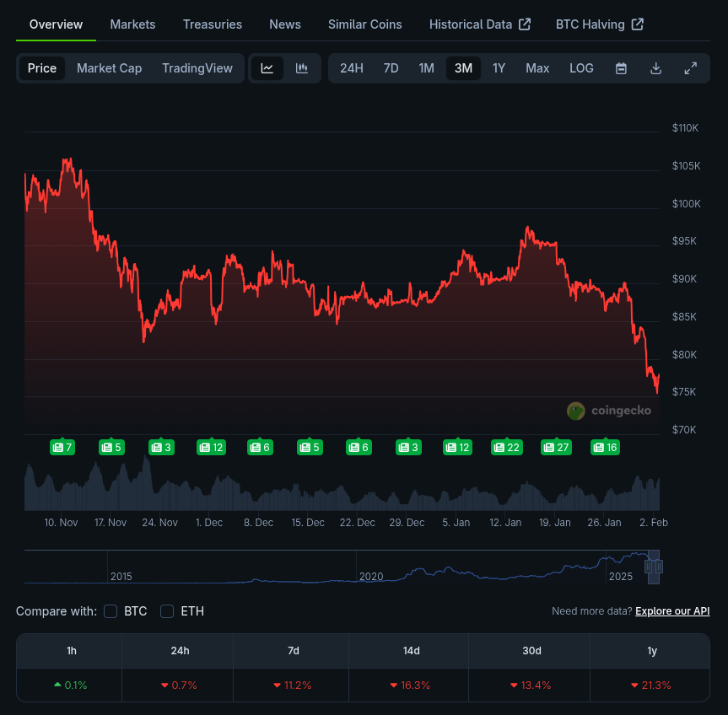The width and height of the screenshot is (728, 715).
Task: Open the Explore our API link
Action: (x=672, y=611)
